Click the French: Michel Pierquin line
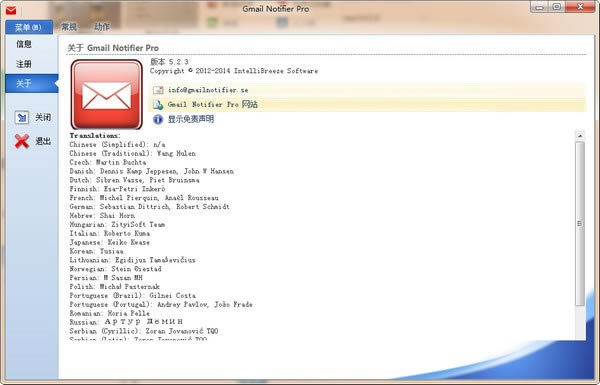This screenshot has height=385, width=600. click(x=144, y=198)
